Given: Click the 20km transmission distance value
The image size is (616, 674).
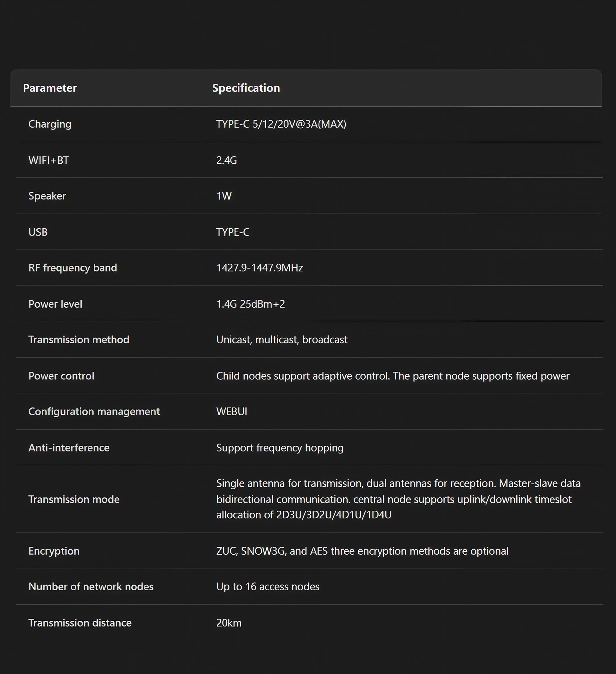Looking at the screenshot, I should [229, 623].
